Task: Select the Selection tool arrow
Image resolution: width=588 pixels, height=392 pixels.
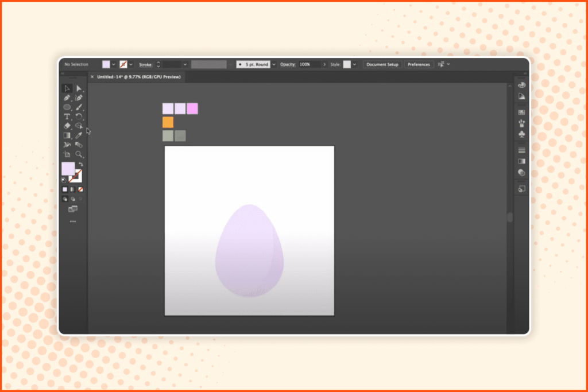Action: coord(67,88)
